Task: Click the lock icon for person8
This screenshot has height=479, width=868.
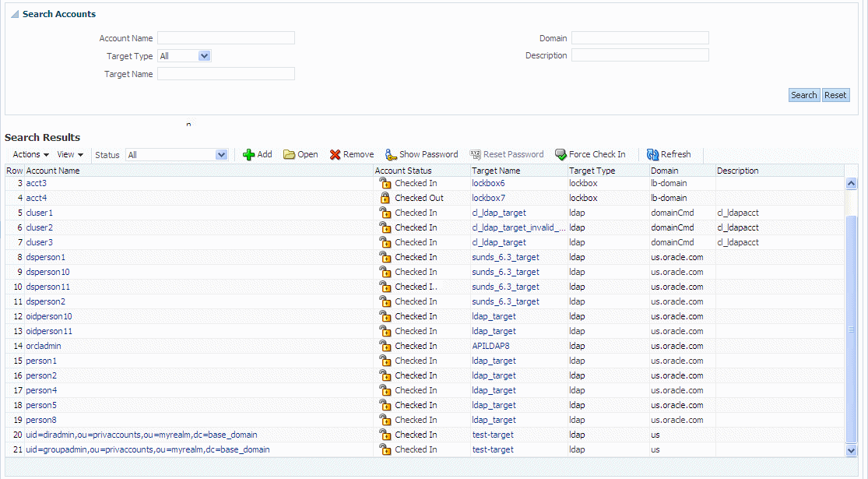Action: click(x=385, y=420)
